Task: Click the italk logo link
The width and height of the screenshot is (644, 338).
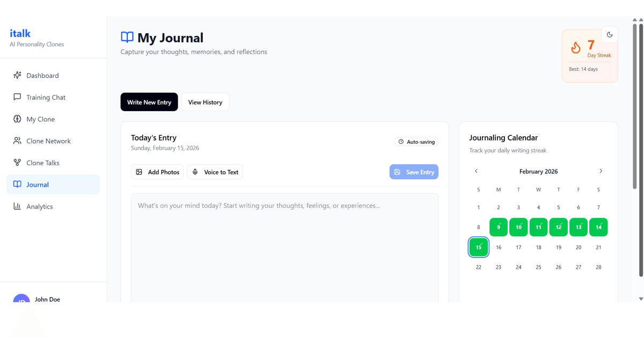Action: click(x=20, y=33)
